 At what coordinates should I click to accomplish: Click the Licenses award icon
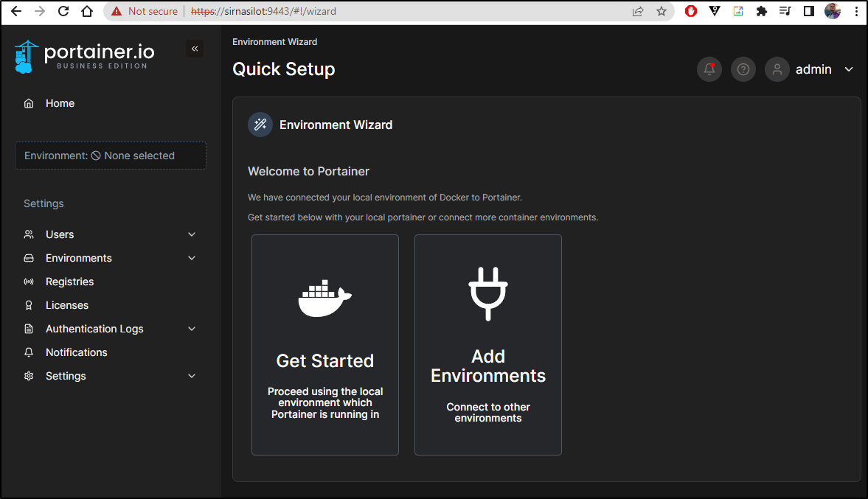pyautogui.click(x=29, y=305)
